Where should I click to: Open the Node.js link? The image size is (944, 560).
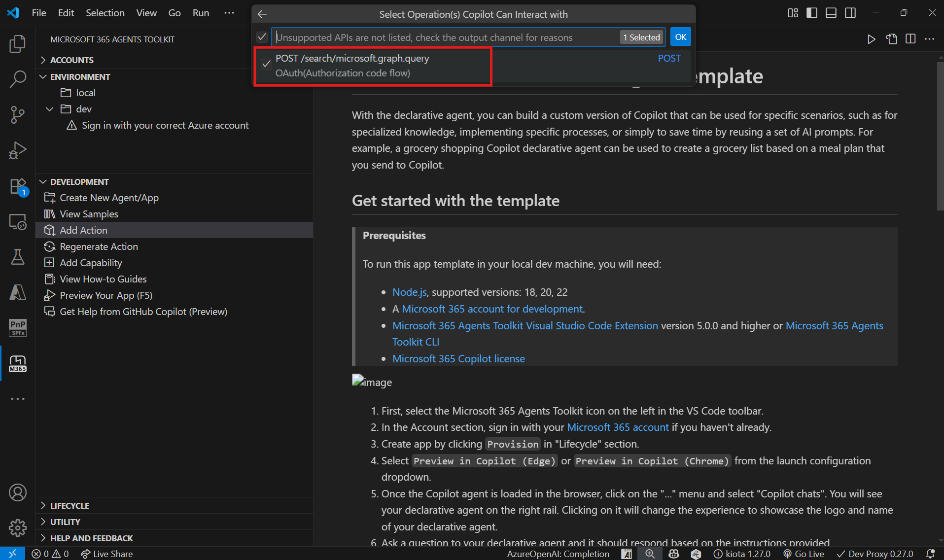click(409, 292)
